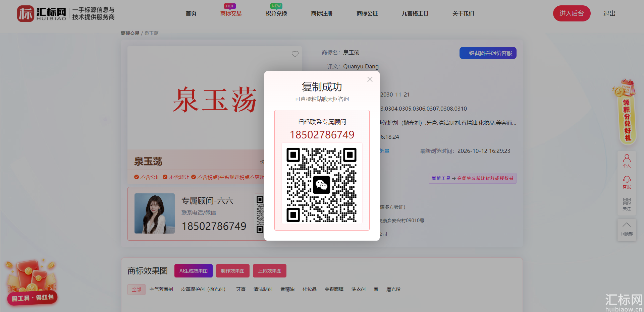Click the 复制成功 popup title

pos(322,87)
